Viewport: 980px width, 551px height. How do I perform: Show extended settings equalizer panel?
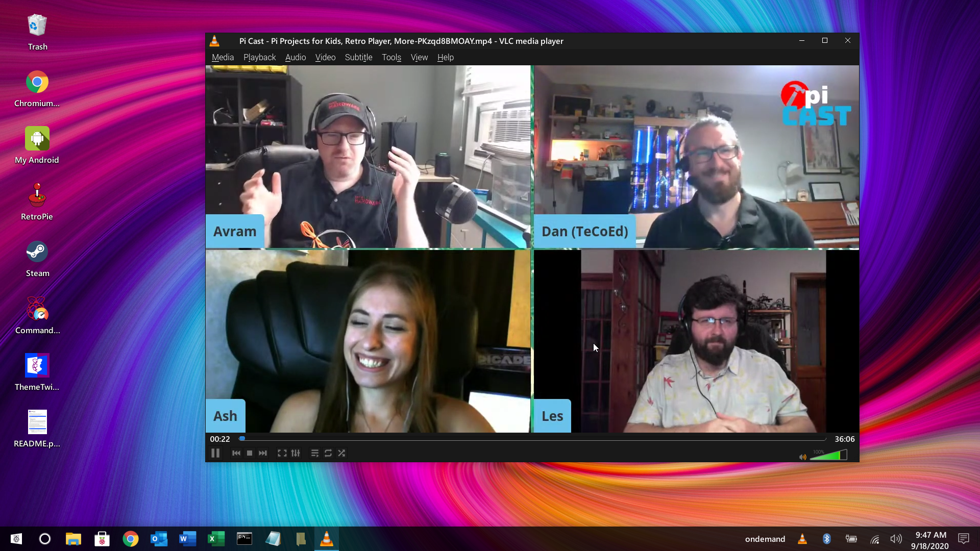pos(296,453)
